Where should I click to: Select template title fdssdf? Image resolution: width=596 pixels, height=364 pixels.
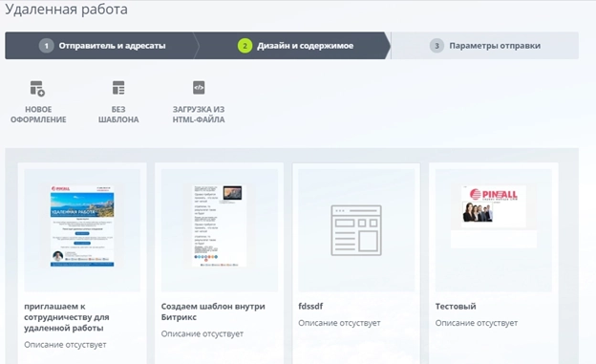point(310,306)
